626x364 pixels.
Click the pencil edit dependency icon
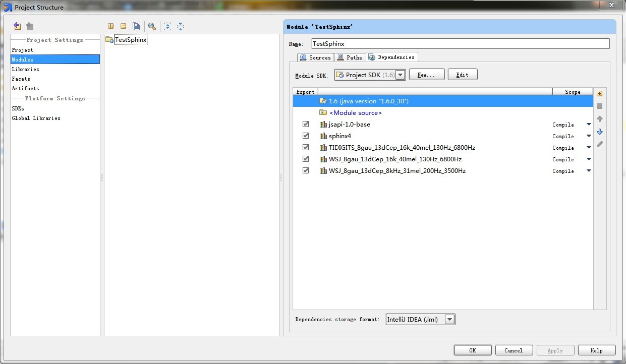(599, 144)
